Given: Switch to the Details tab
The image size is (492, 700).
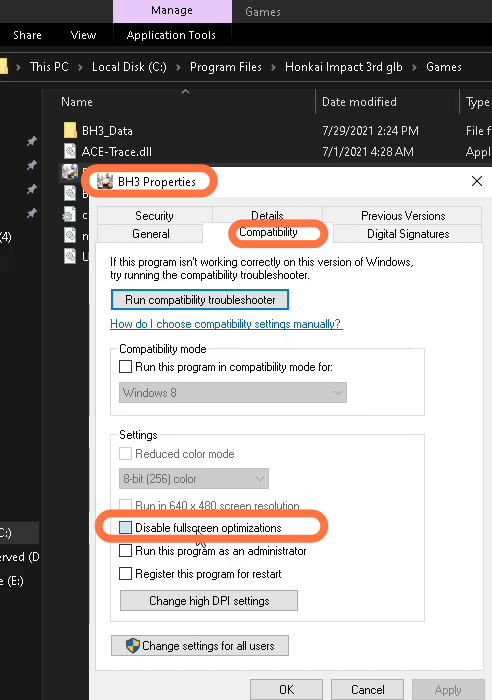Looking at the screenshot, I should tap(267, 216).
